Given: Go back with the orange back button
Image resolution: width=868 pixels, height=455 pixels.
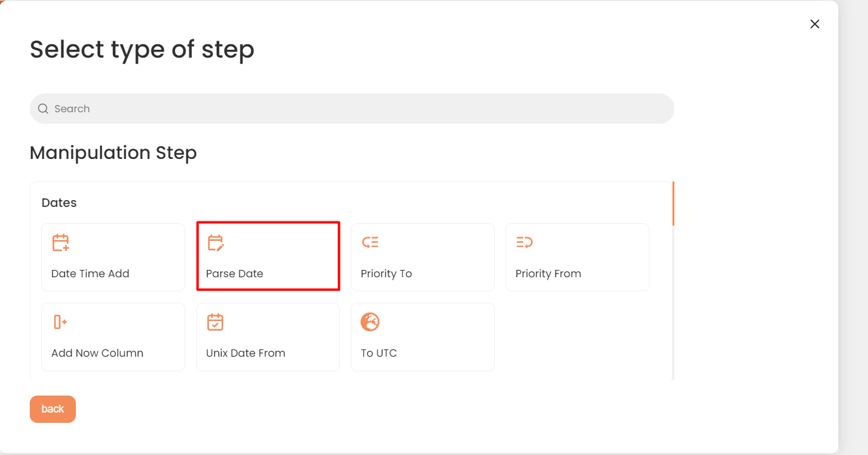Looking at the screenshot, I should pos(53,409).
